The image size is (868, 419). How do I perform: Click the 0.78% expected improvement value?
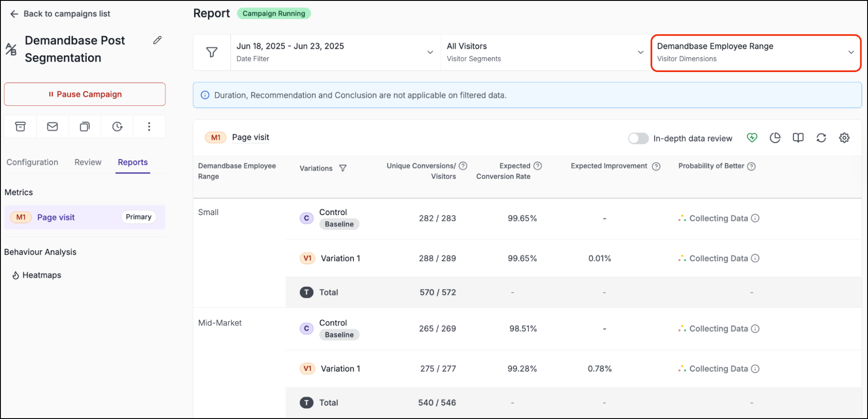click(x=600, y=369)
